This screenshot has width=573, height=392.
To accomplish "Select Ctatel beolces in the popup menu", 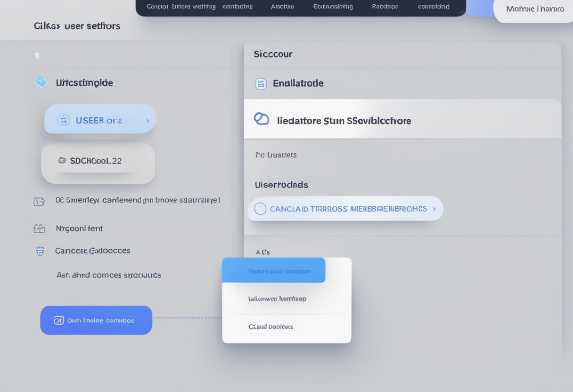I will point(271,327).
